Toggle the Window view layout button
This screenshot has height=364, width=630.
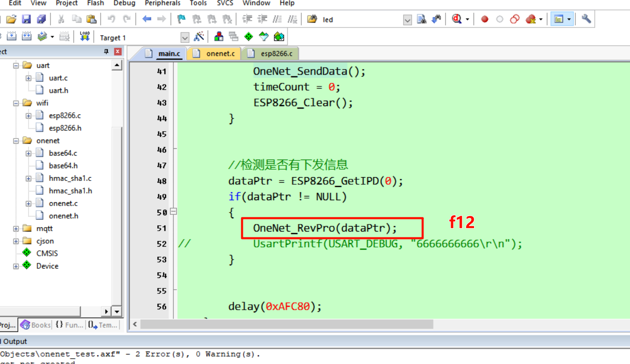tap(559, 19)
